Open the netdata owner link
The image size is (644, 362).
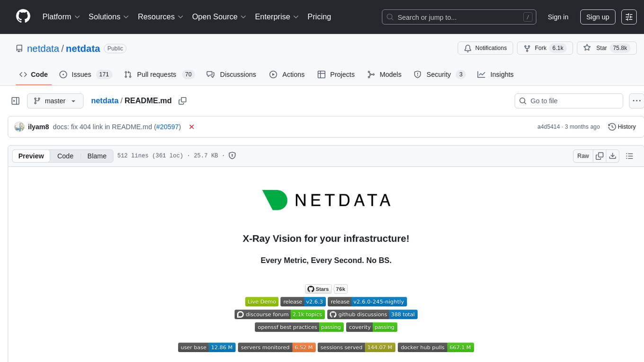click(43, 48)
